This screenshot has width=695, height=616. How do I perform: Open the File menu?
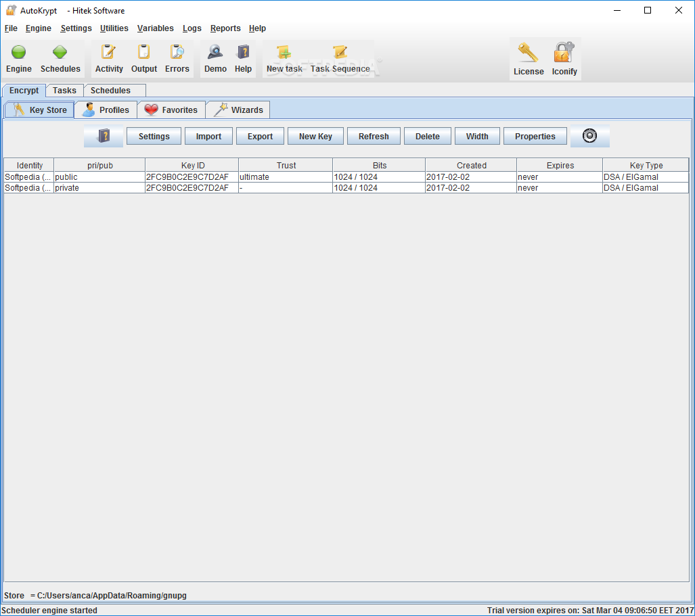point(11,28)
